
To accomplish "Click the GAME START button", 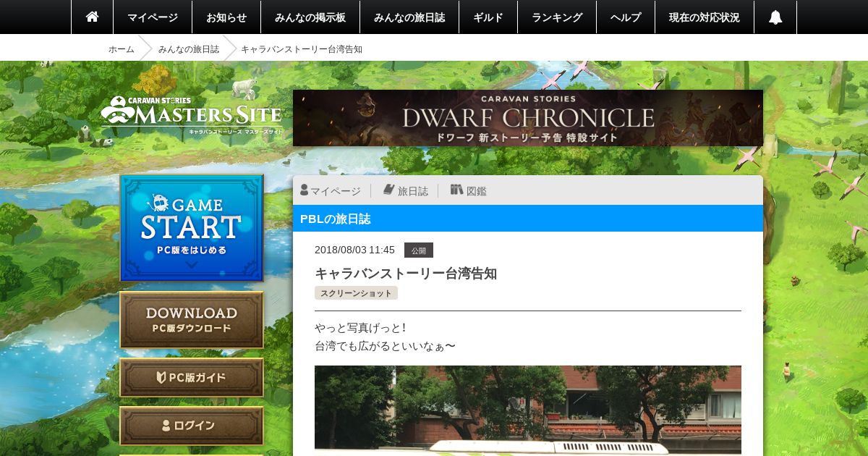I will [192, 228].
